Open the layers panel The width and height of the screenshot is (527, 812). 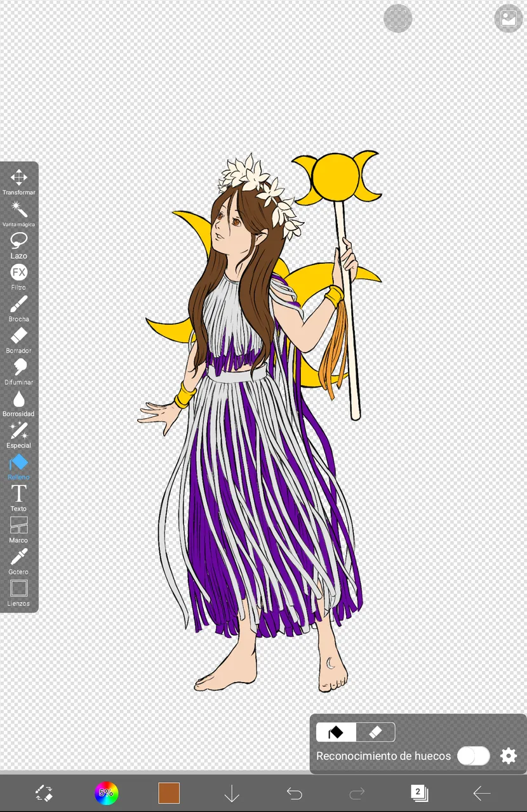point(419,793)
